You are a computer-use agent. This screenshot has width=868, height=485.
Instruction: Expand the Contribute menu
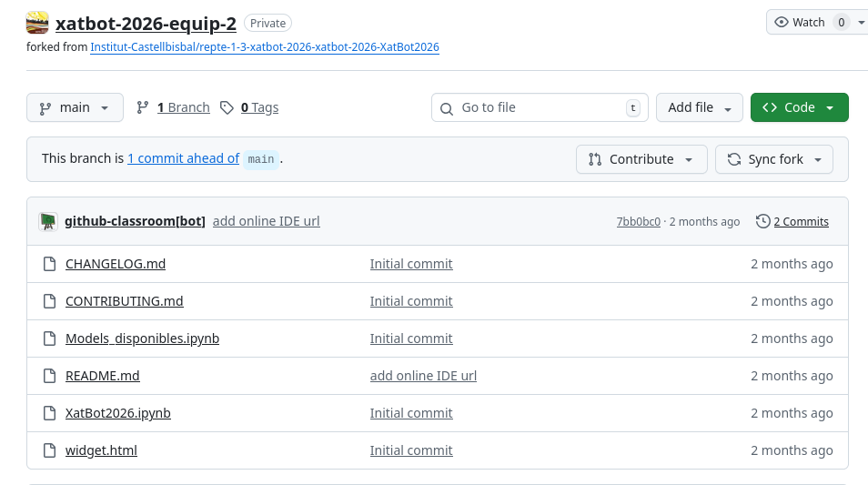[641, 159]
